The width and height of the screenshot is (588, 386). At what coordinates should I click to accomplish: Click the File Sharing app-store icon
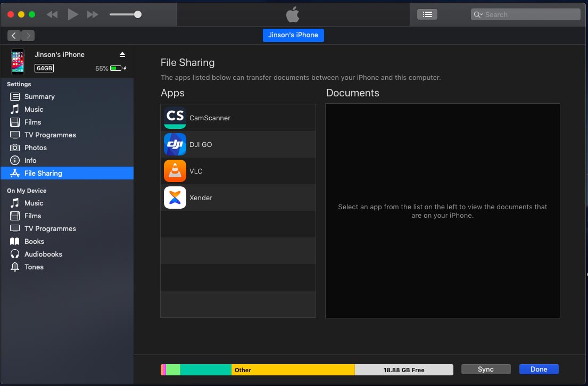14,173
